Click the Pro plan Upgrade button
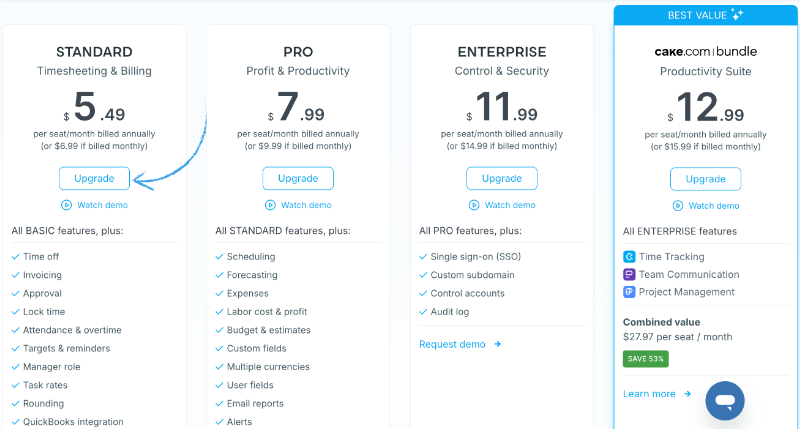Screen dimensions: 800x429 coord(298,179)
